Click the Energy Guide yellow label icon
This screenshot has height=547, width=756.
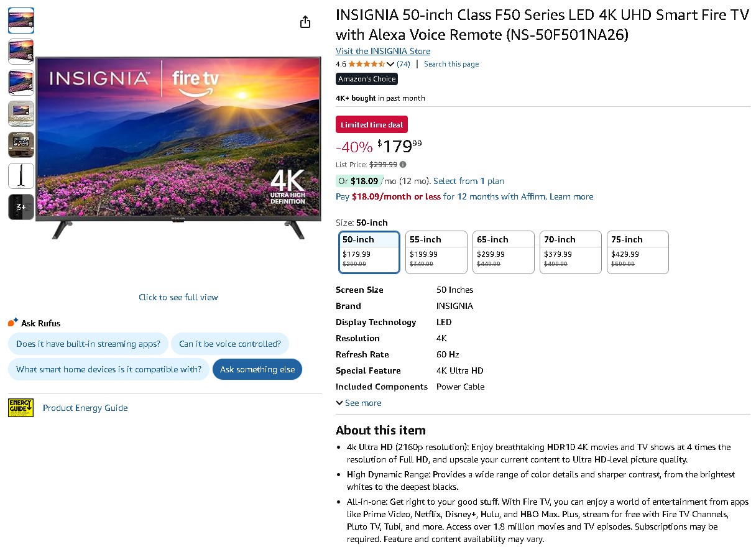tap(21, 408)
